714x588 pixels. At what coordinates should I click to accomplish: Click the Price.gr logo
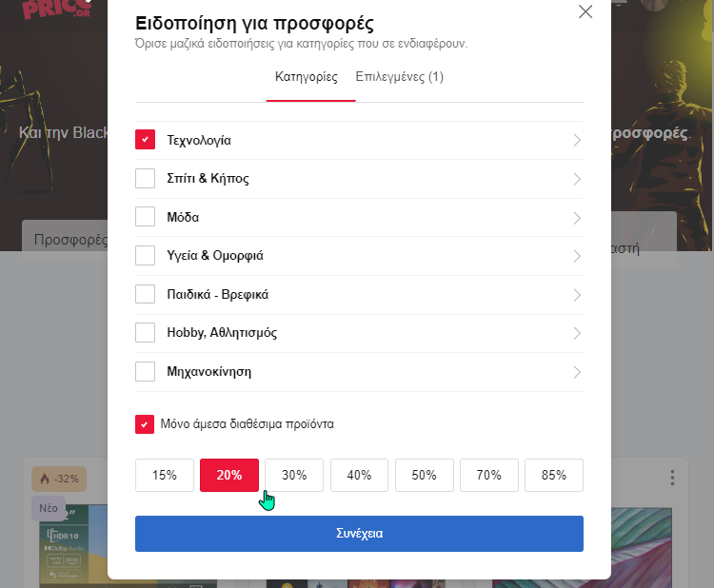click(56, 10)
